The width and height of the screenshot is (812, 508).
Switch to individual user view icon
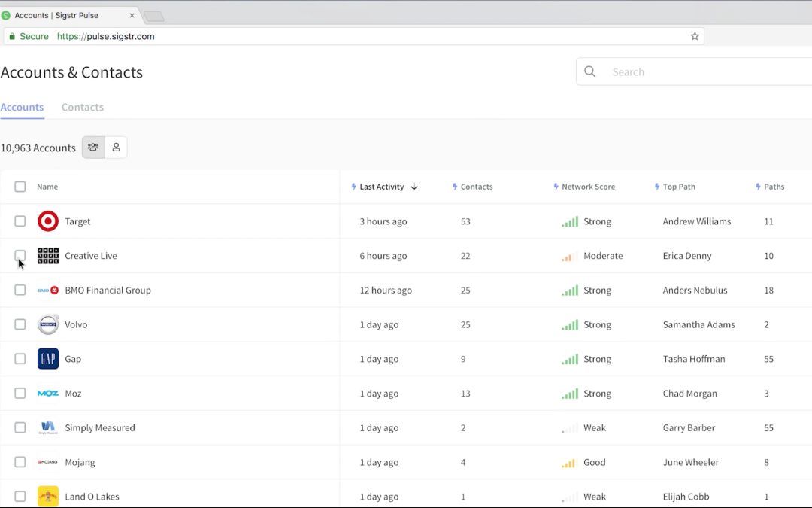pos(116,148)
